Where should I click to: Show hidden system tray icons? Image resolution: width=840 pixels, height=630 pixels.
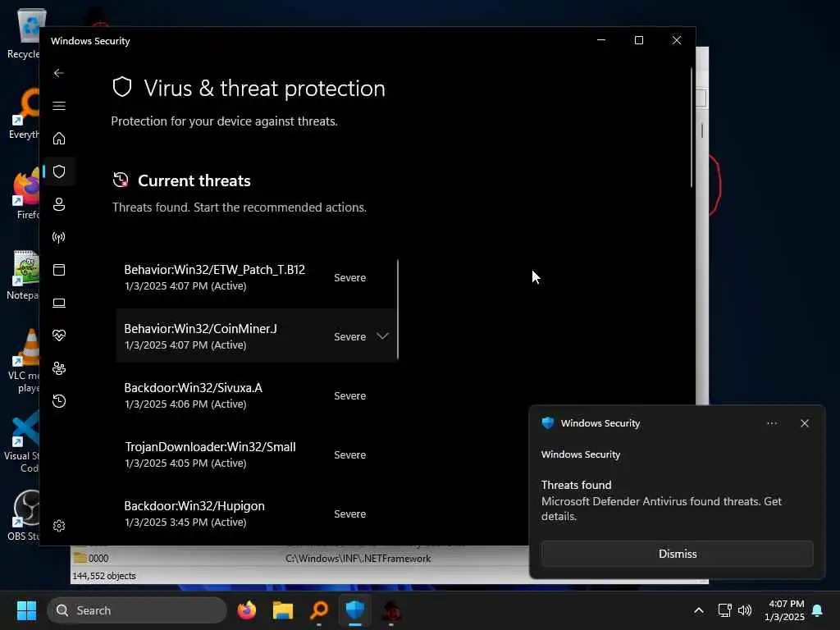click(699, 610)
